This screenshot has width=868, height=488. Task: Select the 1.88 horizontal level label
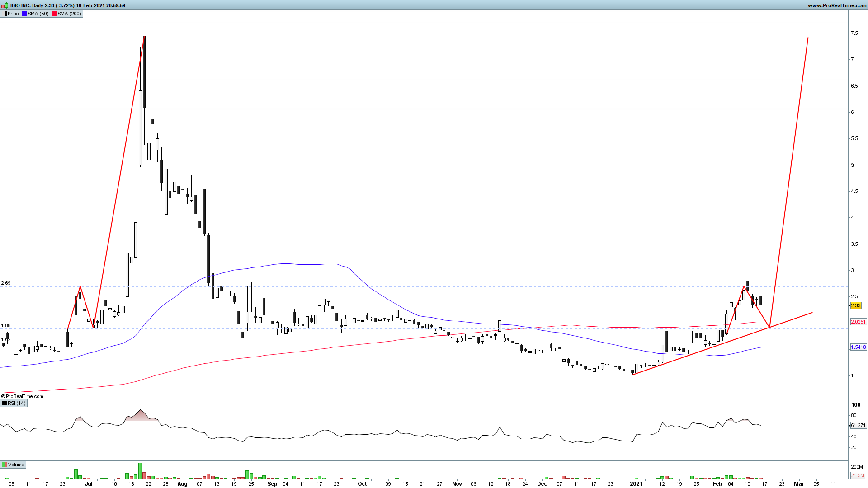coord(6,325)
